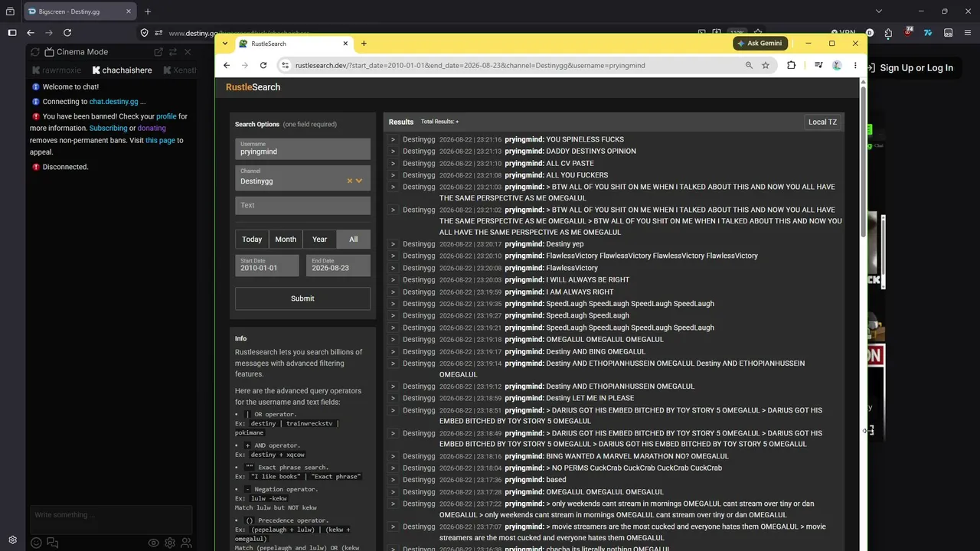Screen dimensions: 980x551
Task: Expand the Destiny yep result row
Action: 393,244
